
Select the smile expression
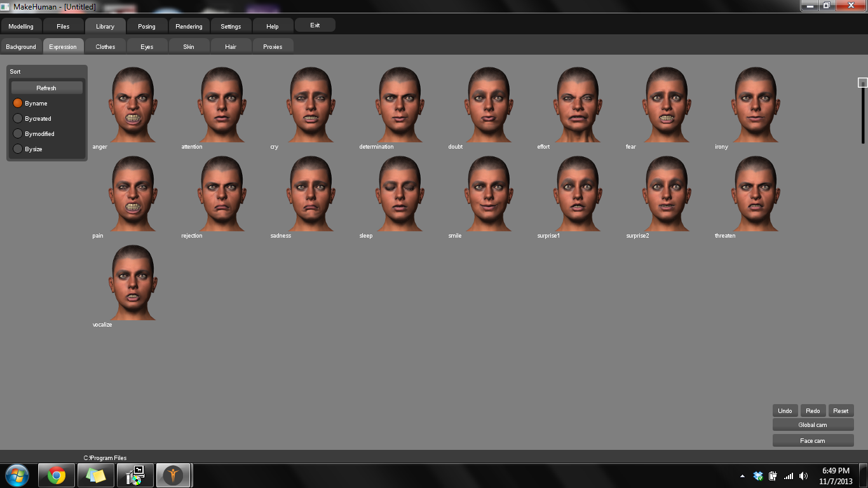tap(485, 193)
